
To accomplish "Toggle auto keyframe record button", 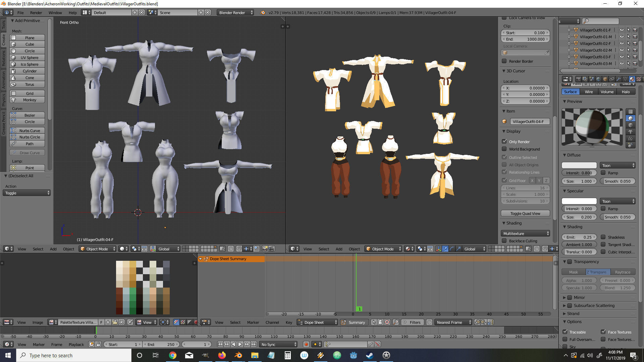I will pos(306,344).
